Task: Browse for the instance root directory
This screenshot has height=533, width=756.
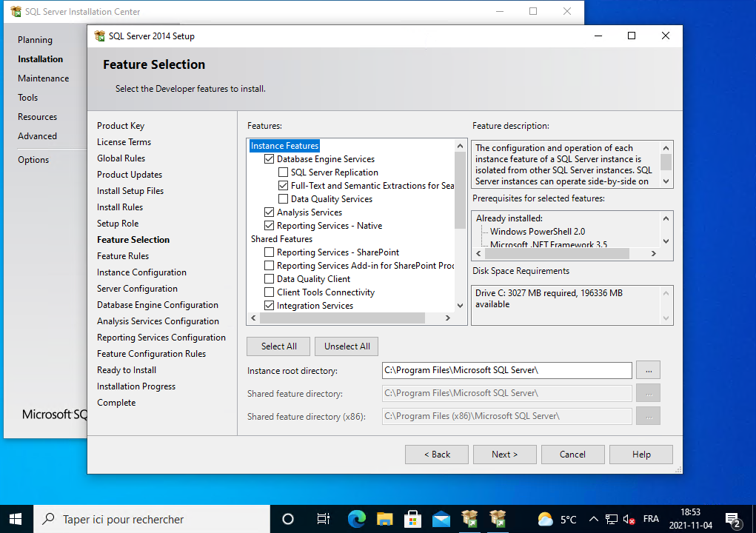Action: (x=648, y=370)
